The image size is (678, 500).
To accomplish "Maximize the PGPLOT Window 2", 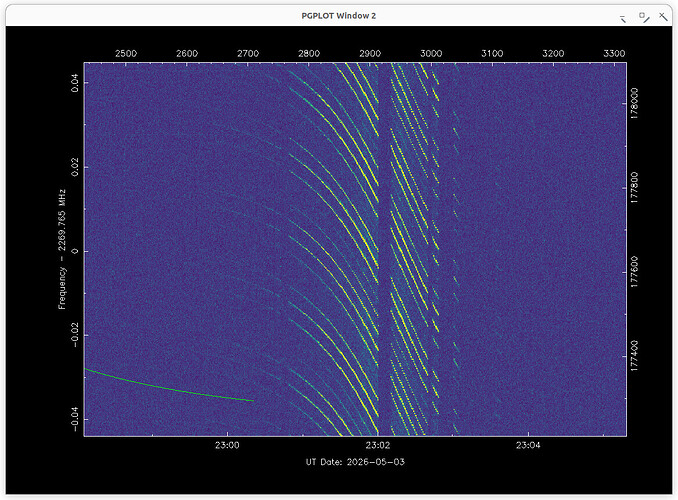I will tap(644, 17).
